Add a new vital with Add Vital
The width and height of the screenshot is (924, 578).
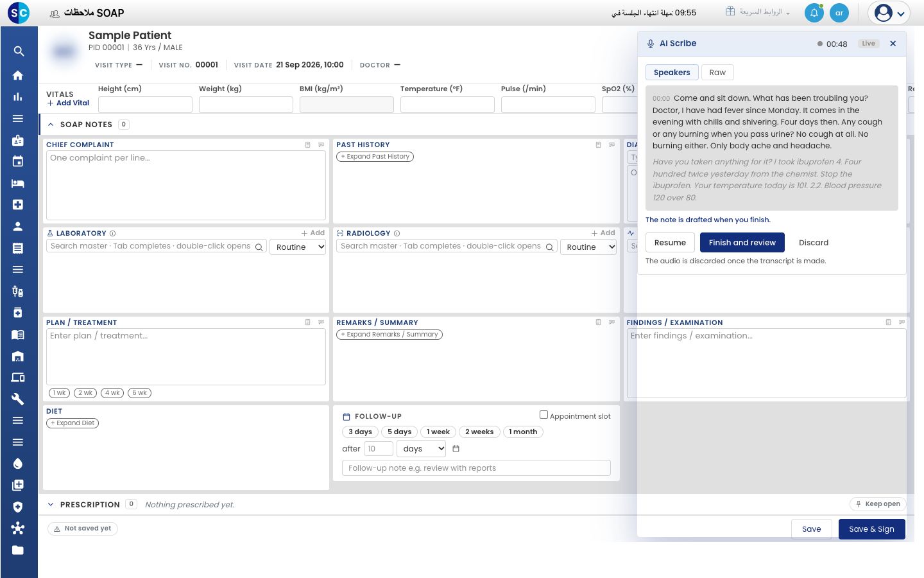coord(68,103)
